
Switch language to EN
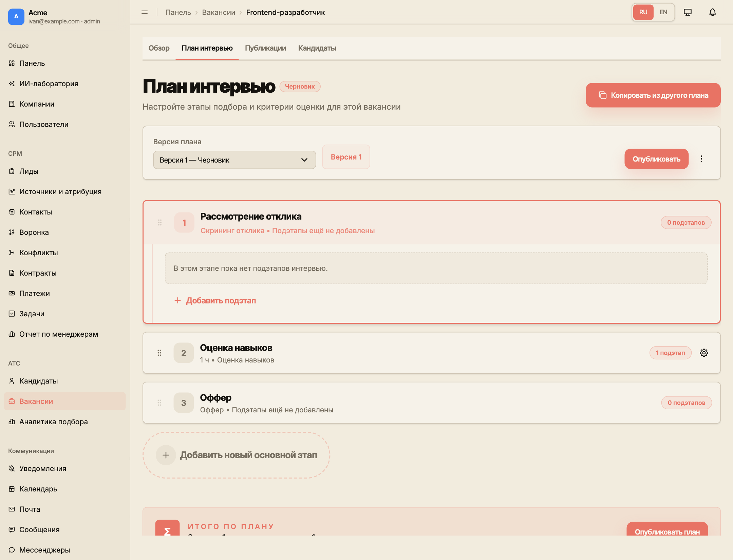tap(663, 12)
